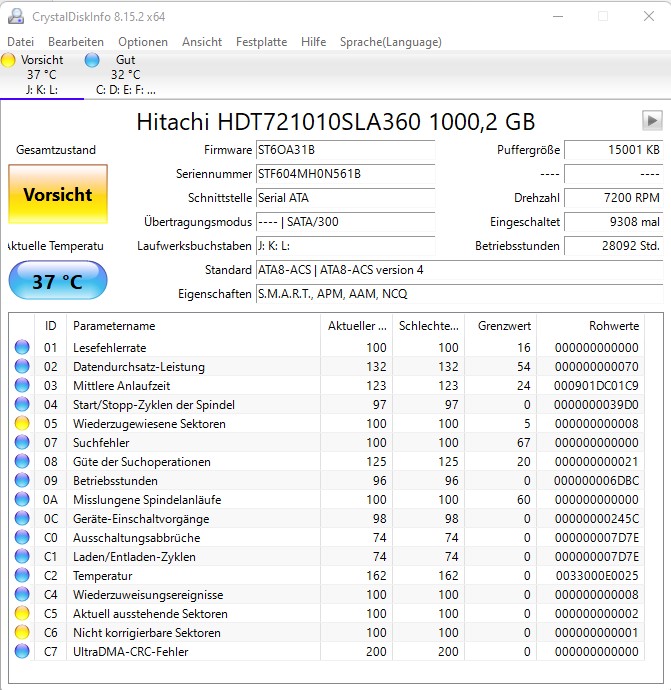Click the 37 °C temperature button
The height and width of the screenshot is (690, 671).
pyautogui.click(x=58, y=281)
